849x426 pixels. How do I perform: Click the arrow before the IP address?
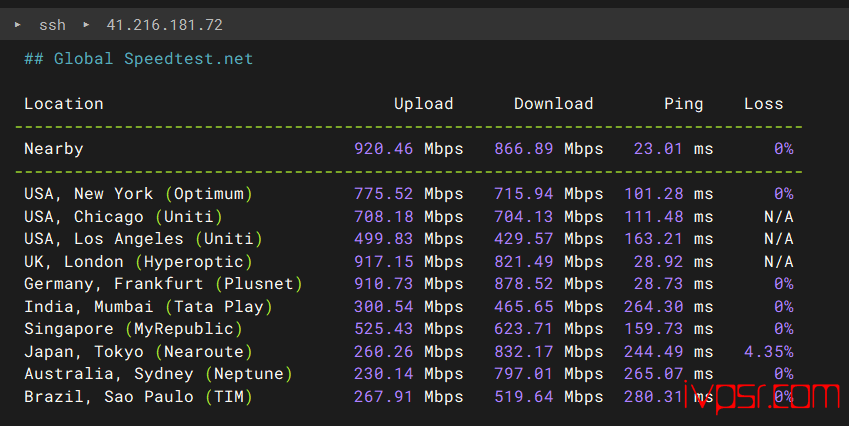(86, 24)
